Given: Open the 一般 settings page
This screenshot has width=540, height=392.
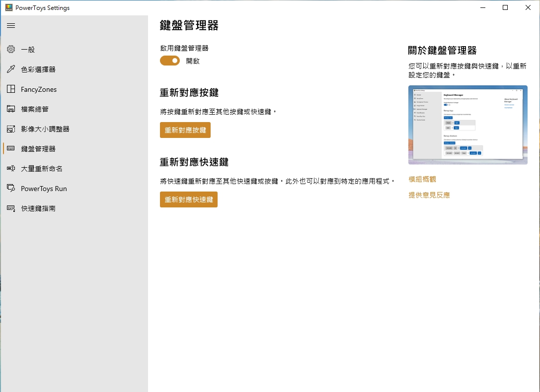Looking at the screenshot, I should pos(74,50).
